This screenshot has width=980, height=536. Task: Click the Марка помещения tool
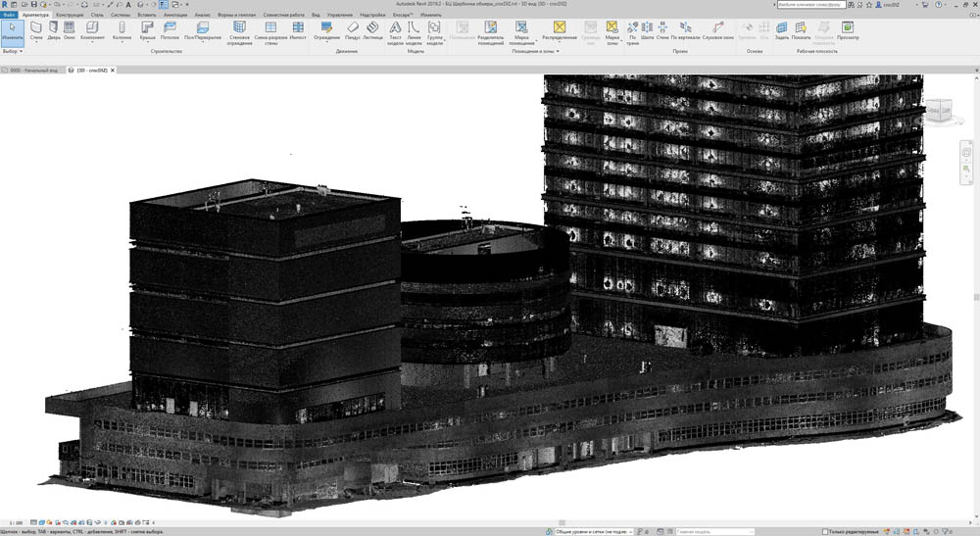pyautogui.click(x=521, y=32)
